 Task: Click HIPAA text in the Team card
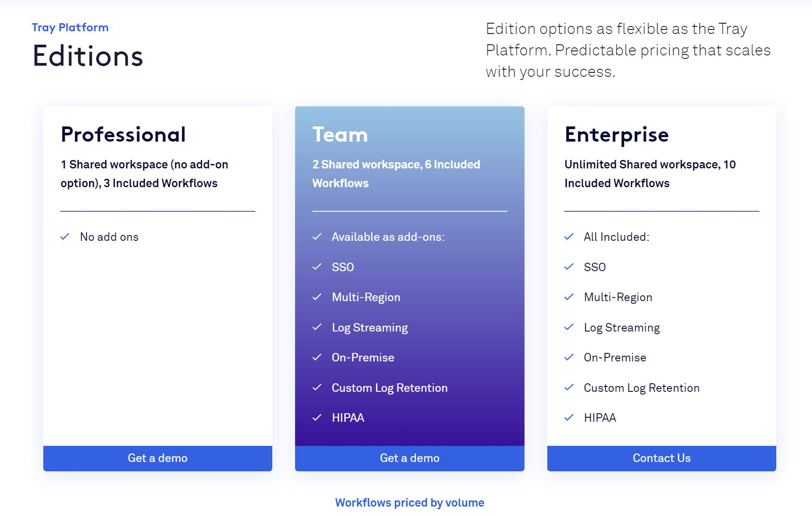click(348, 418)
